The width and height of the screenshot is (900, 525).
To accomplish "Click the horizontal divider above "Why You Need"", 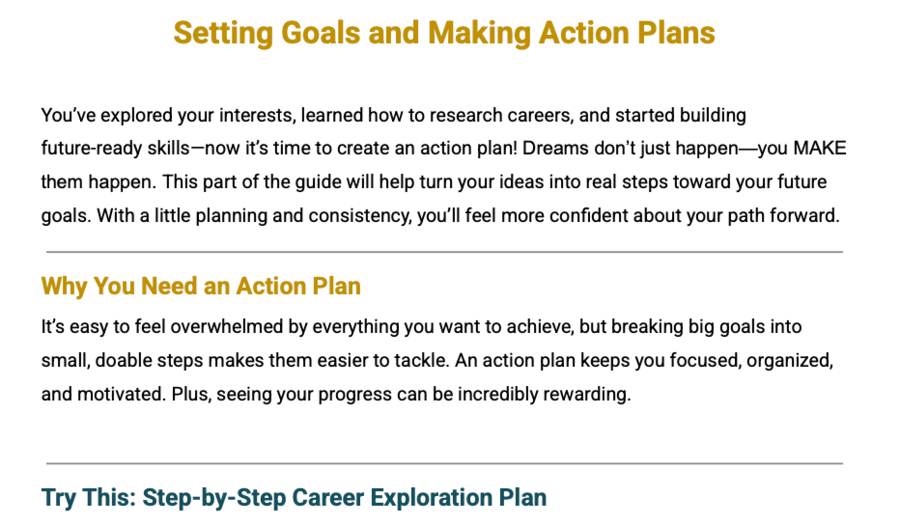I will (x=444, y=252).
